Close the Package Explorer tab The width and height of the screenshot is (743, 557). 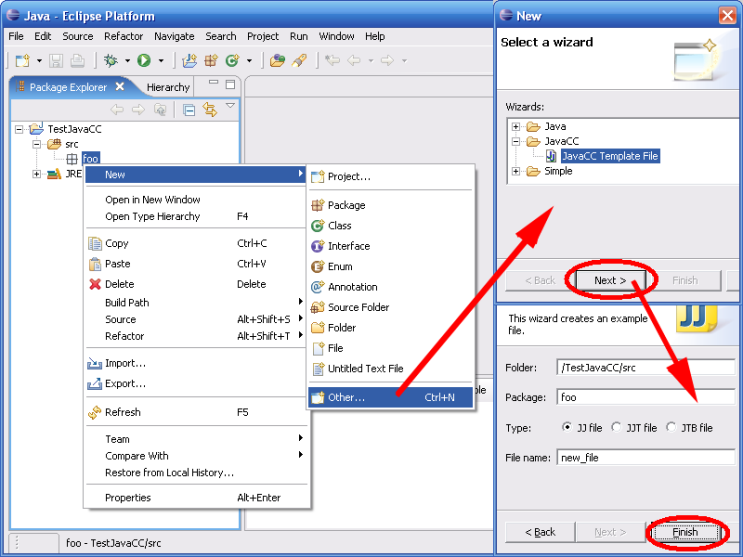pos(120,86)
